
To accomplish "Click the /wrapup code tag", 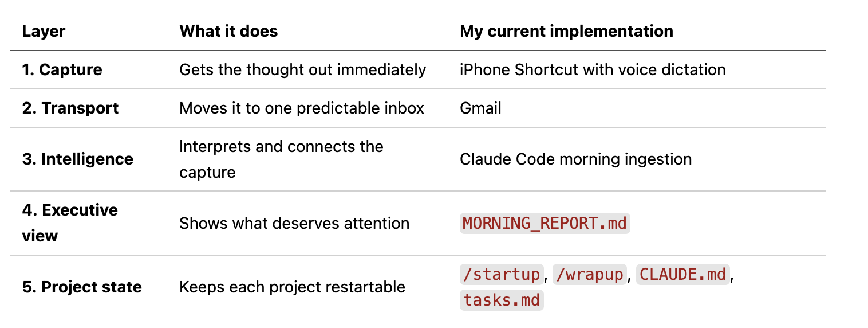I will [590, 275].
